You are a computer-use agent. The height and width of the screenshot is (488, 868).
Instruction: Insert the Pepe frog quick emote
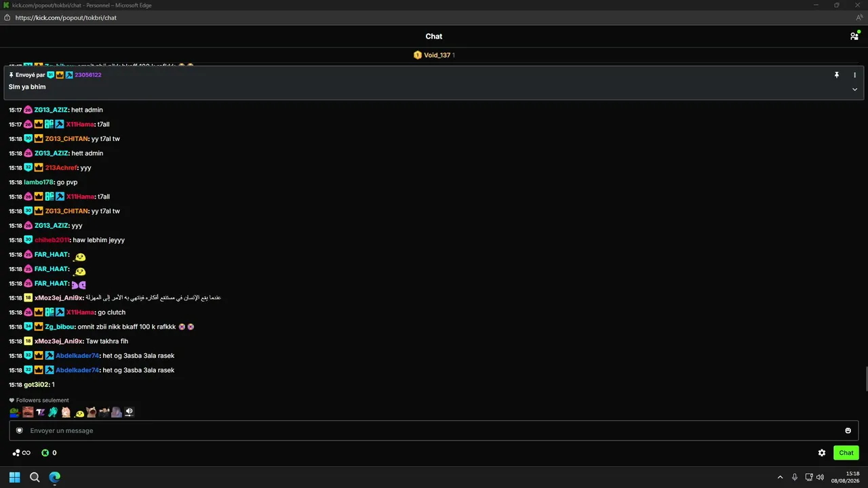tap(14, 412)
